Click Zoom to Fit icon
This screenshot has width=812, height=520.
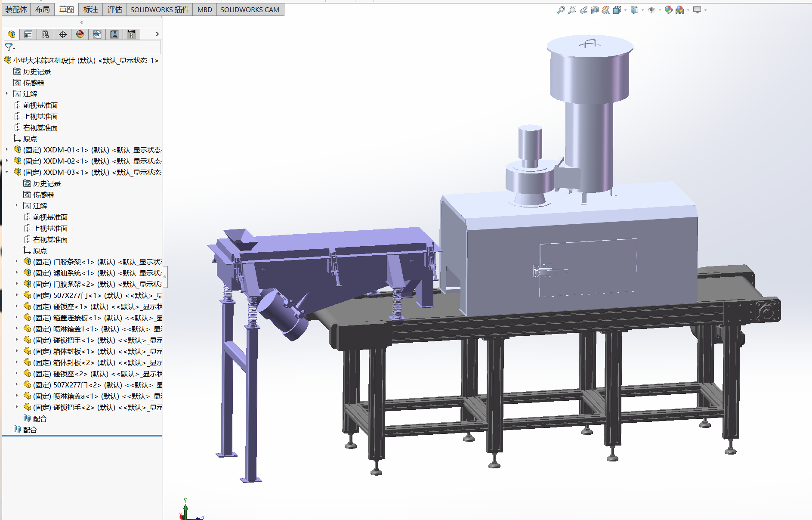point(561,10)
